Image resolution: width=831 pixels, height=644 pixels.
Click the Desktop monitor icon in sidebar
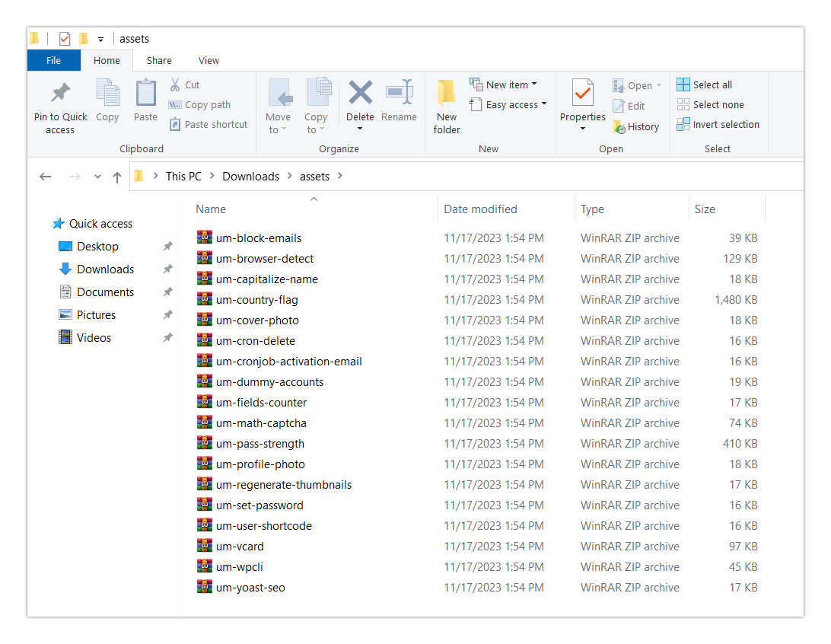65,247
